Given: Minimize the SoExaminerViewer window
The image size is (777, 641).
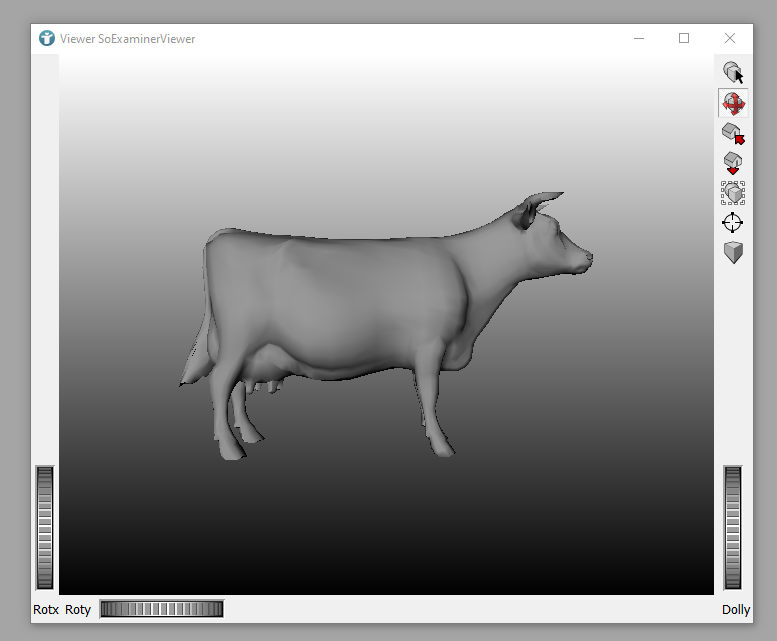Looking at the screenshot, I should point(638,38).
